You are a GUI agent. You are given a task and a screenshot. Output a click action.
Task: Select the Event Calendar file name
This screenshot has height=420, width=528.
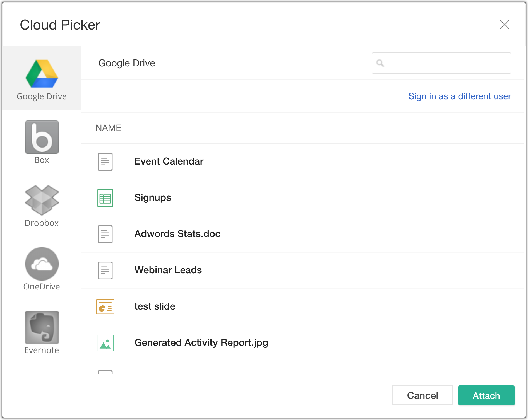[x=169, y=161]
